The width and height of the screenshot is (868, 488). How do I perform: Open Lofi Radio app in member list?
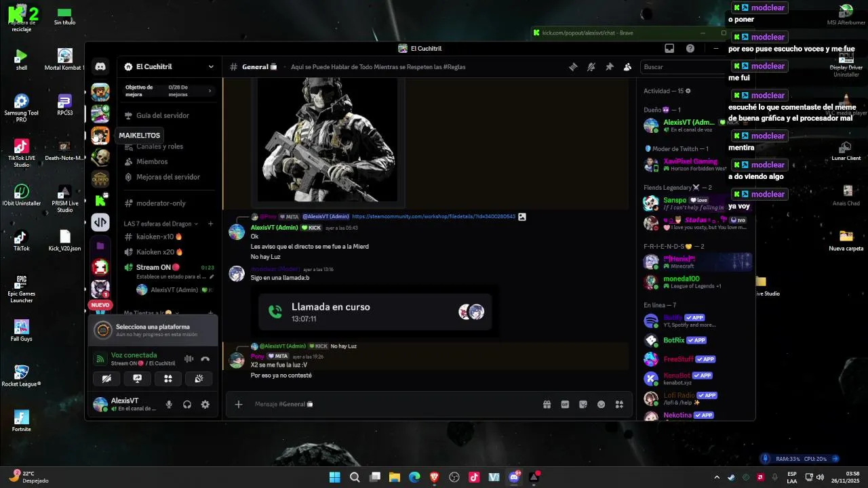click(696, 398)
